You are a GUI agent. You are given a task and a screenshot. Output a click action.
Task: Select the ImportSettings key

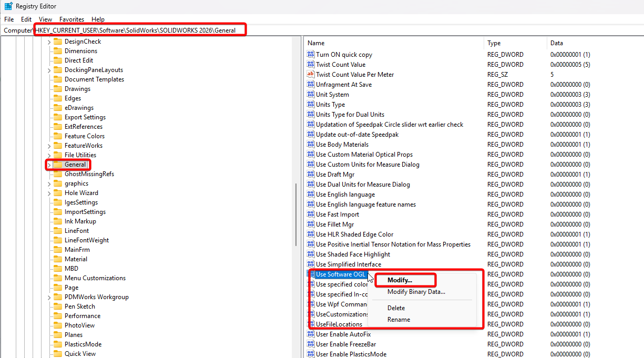[85, 212]
